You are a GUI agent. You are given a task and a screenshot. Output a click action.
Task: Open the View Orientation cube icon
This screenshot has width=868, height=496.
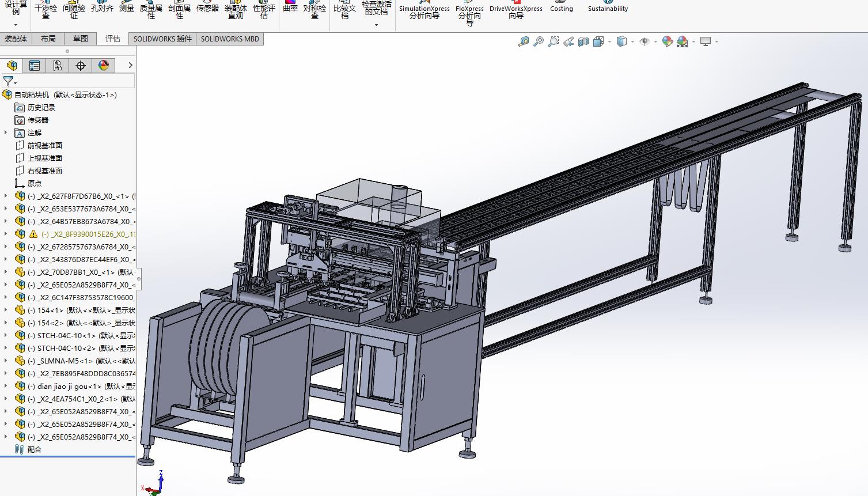[598, 41]
